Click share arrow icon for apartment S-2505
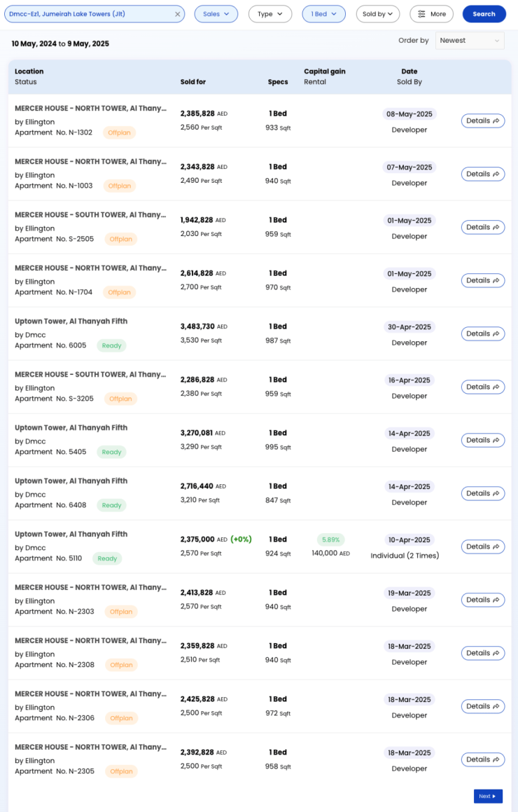The image size is (518, 812). pos(496,227)
